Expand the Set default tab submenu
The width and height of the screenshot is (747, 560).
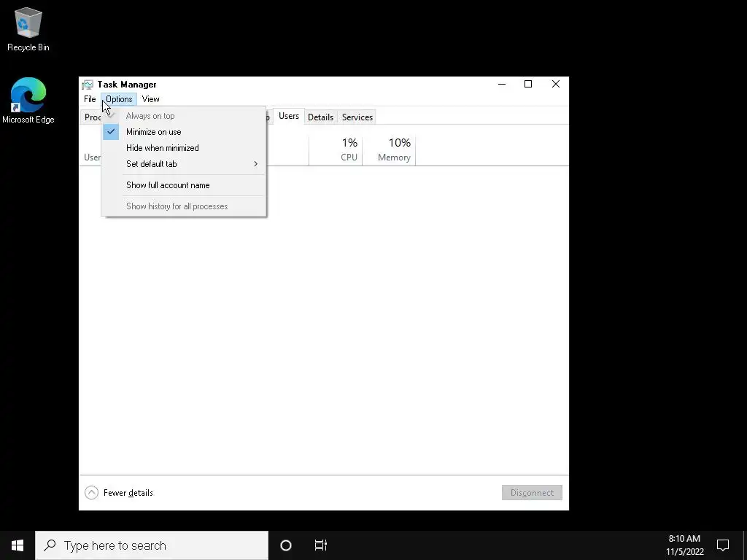click(x=184, y=164)
